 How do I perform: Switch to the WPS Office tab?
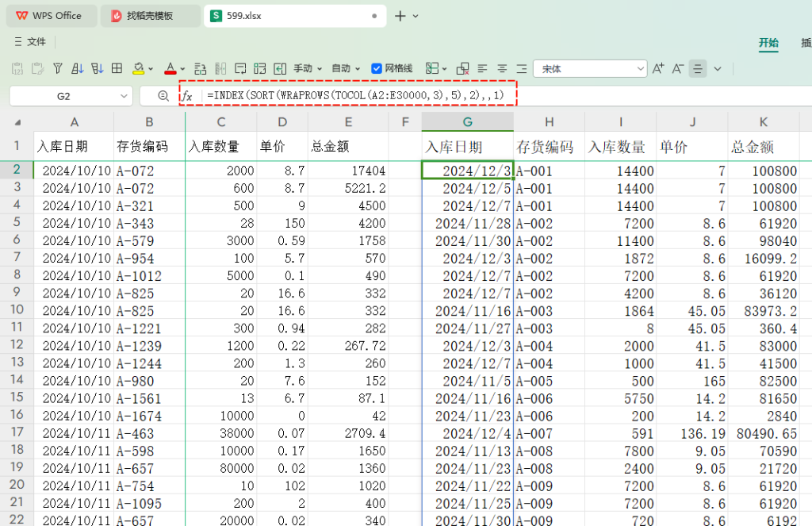coord(51,16)
